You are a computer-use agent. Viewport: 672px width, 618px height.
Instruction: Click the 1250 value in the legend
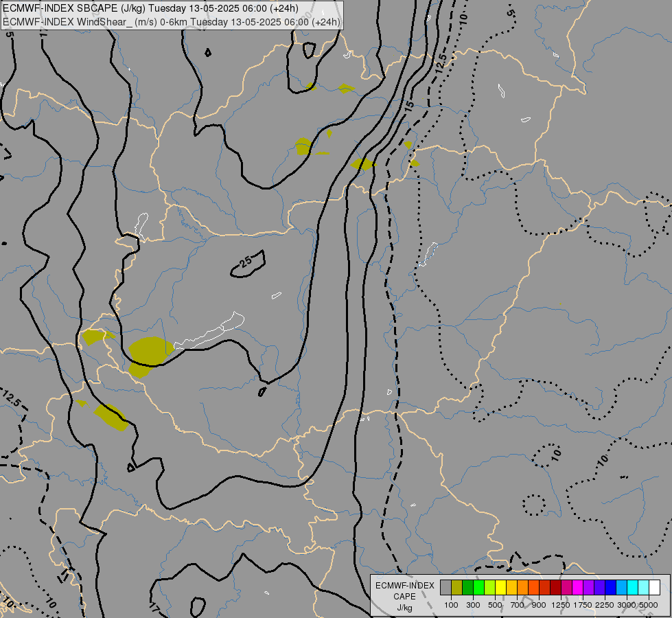coord(561,605)
